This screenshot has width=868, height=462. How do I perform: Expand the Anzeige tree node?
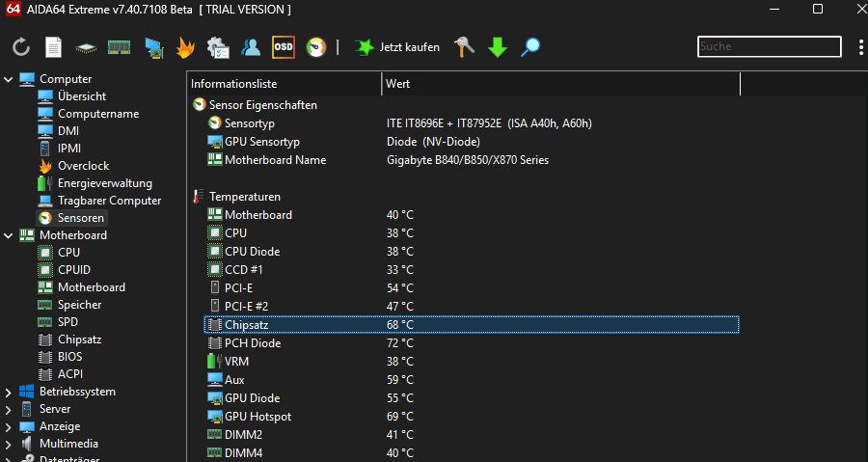[9, 427]
